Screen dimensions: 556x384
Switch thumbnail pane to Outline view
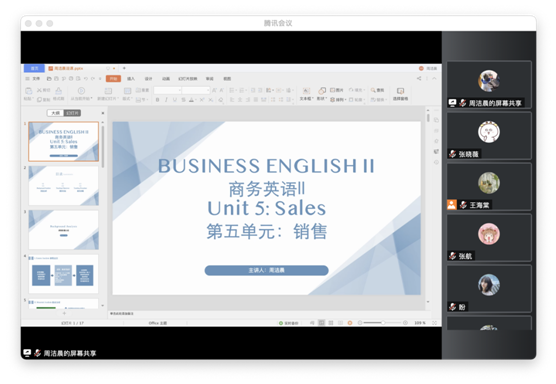55,113
